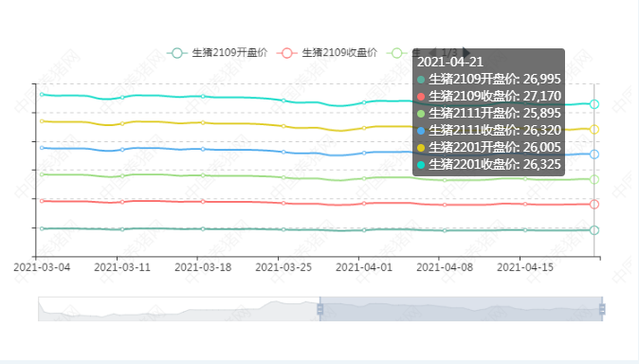
Task: Go to next legend page arrow
Action: pyautogui.click(x=466, y=52)
